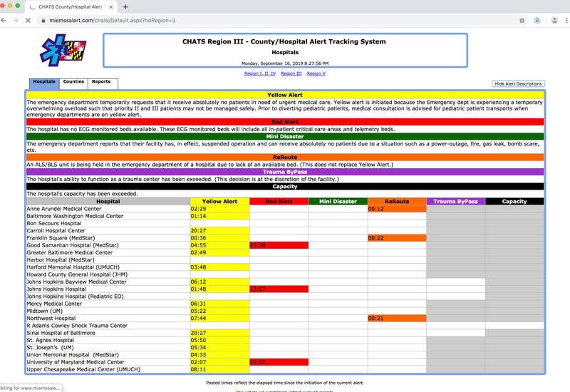Click the browser forward arrow
Image resolution: width=570 pixels, height=392 pixels.
[16, 21]
